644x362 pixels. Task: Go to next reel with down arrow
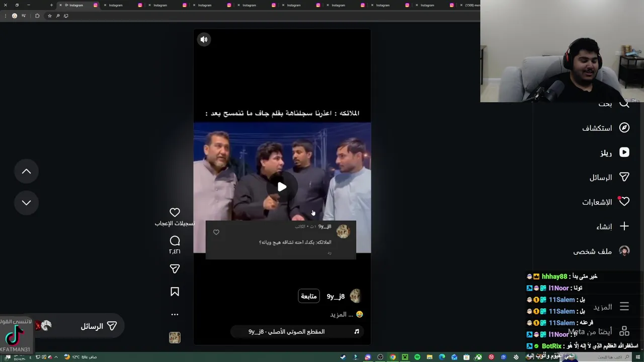(26, 203)
